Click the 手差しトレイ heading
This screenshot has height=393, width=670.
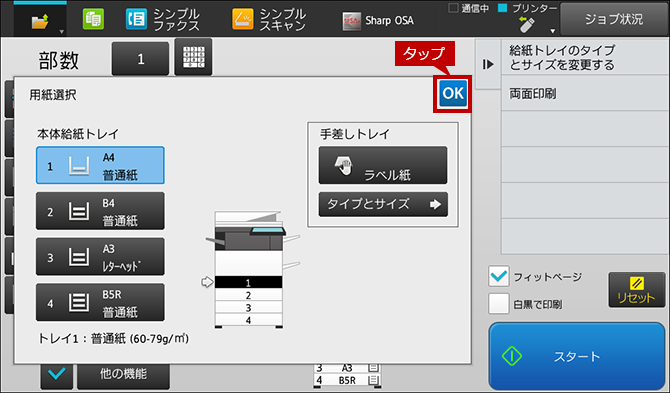(x=355, y=134)
